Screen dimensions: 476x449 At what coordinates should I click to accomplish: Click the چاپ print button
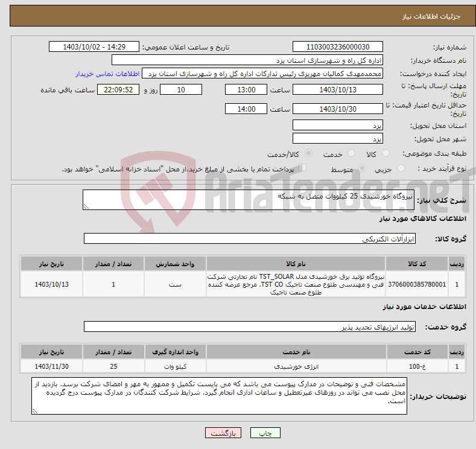(x=265, y=433)
